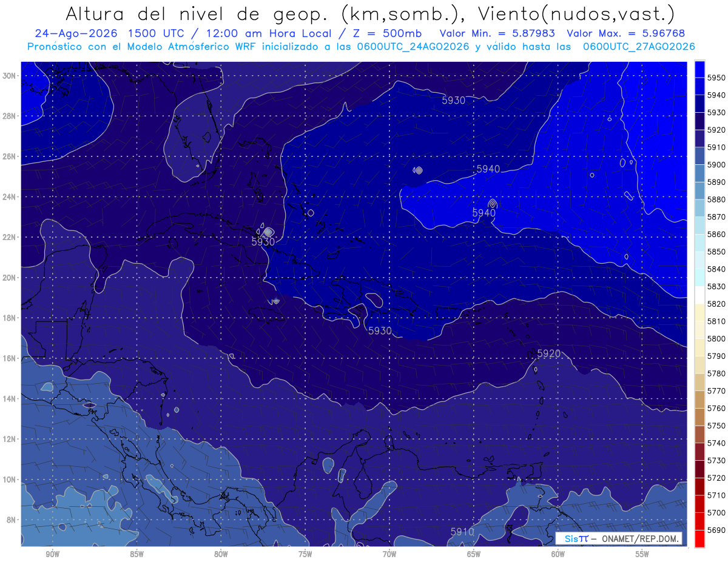Choose the legend swatch between 5830 and 5840
728x562 pixels.
[699, 277]
